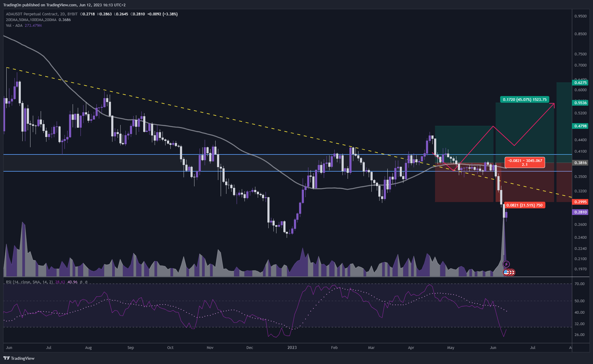
Task: Click the purple lightning bolt event icon
Action: coord(506,264)
